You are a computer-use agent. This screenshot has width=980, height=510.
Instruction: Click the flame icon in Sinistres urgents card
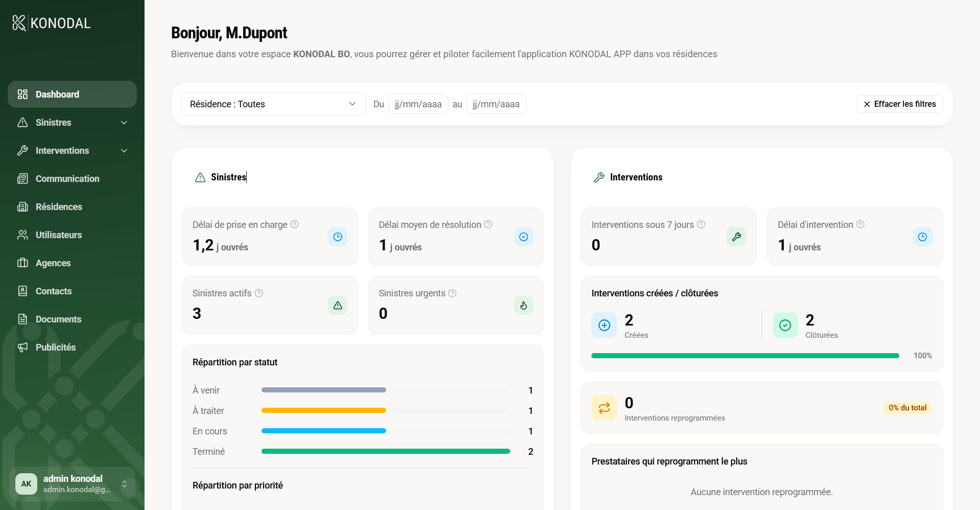click(x=523, y=305)
